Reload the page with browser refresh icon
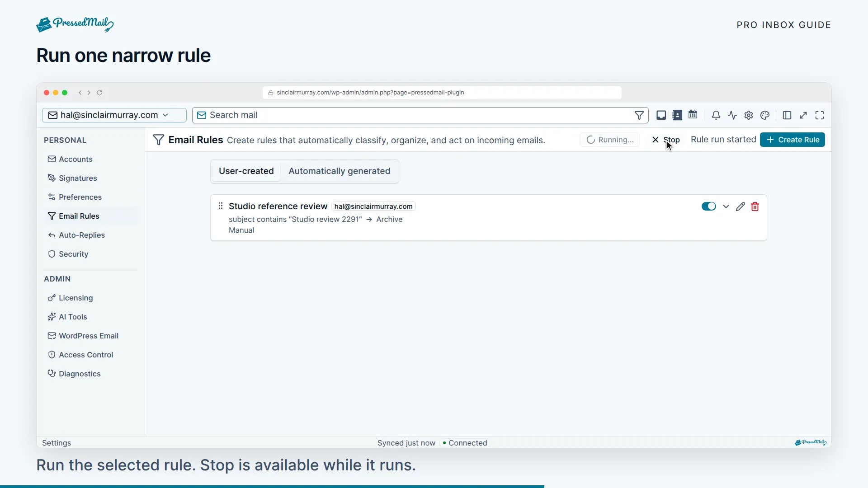This screenshot has width=868, height=488. click(99, 93)
